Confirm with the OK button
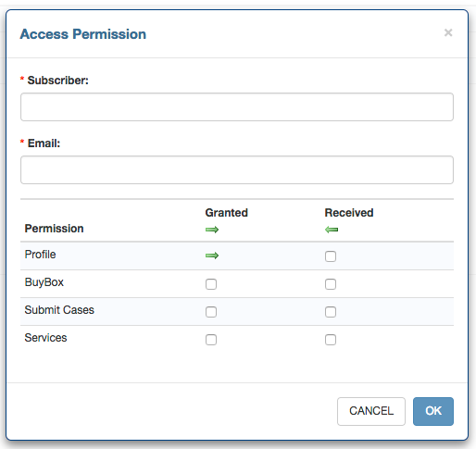476x449 pixels. [x=433, y=411]
